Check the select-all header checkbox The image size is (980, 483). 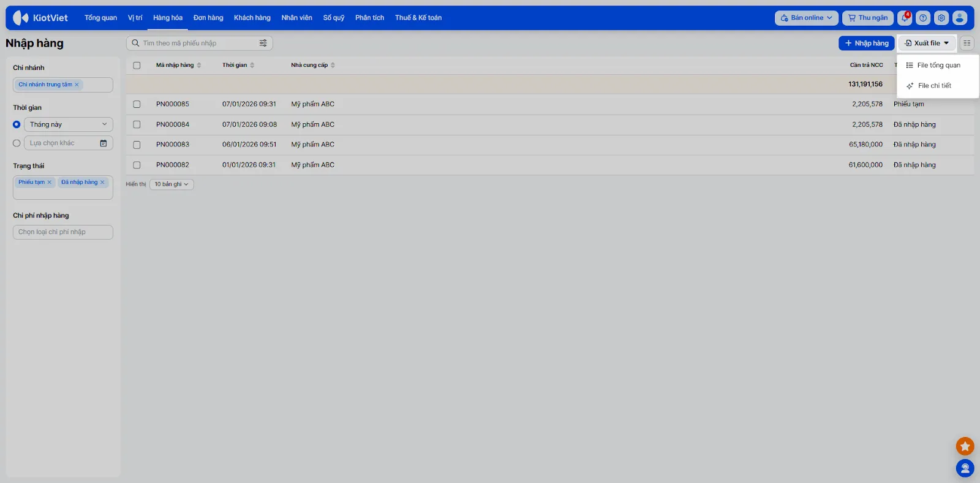tap(137, 65)
